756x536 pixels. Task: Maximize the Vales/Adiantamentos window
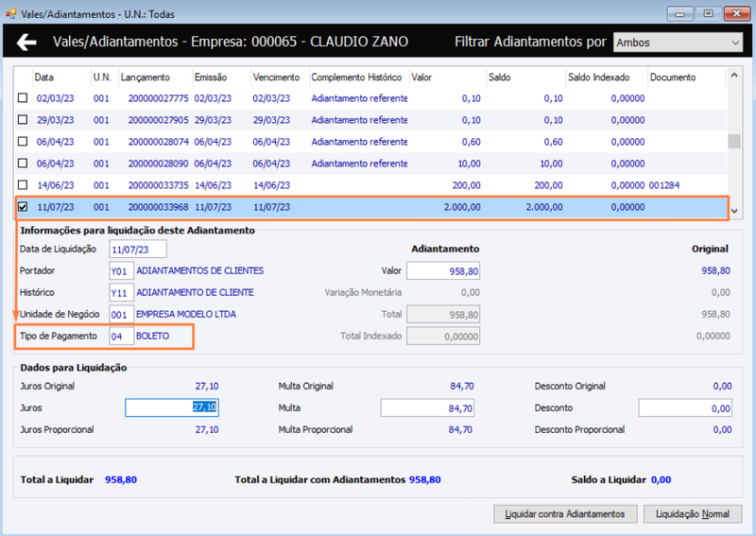(x=708, y=13)
